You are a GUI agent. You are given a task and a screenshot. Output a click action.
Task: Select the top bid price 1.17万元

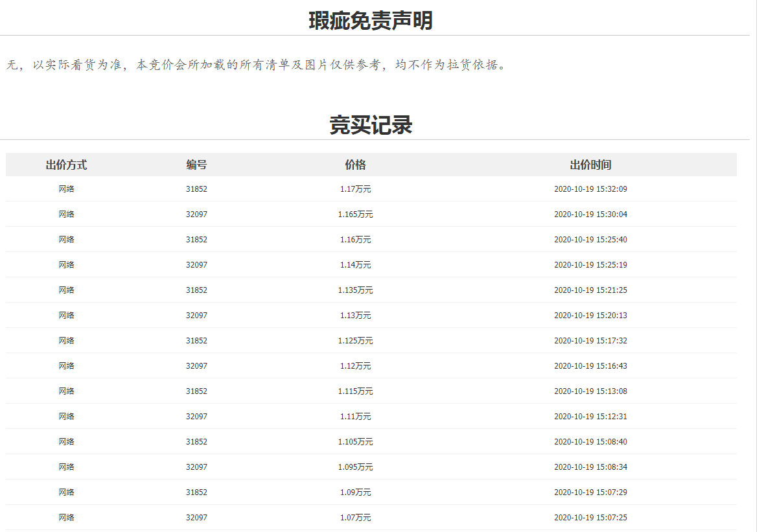pyautogui.click(x=355, y=189)
